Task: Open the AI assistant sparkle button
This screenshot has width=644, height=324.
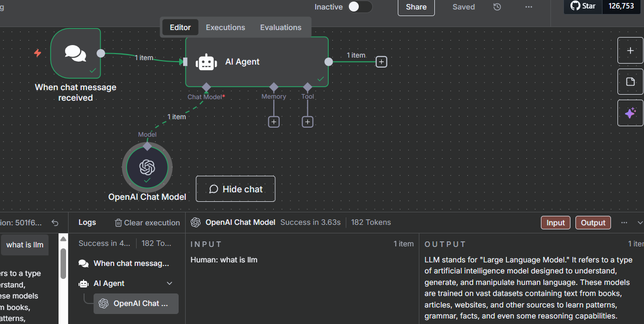Action: (x=630, y=113)
